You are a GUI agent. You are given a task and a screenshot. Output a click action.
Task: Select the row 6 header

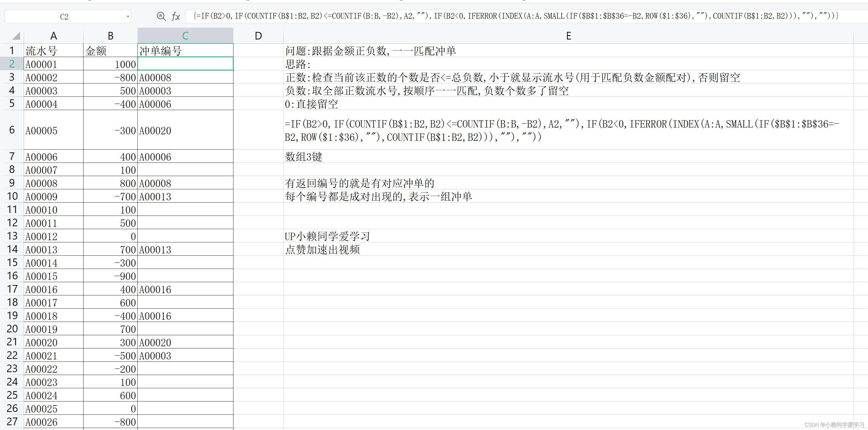click(x=12, y=130)
